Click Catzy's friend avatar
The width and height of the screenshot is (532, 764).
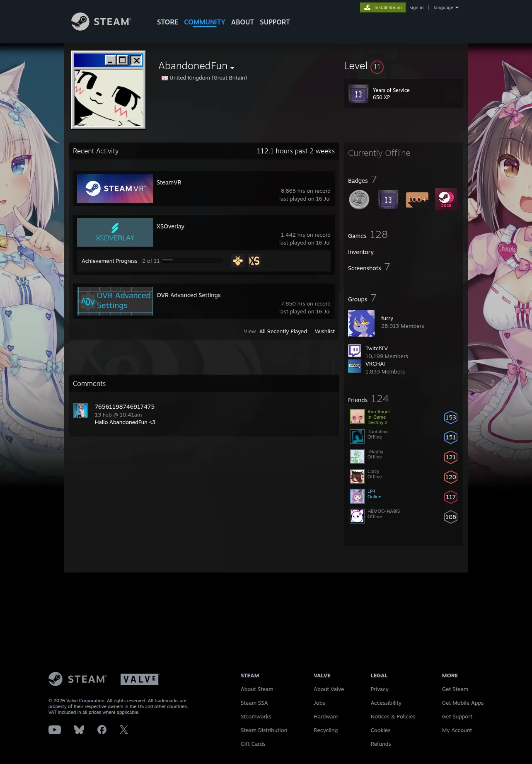357,476
